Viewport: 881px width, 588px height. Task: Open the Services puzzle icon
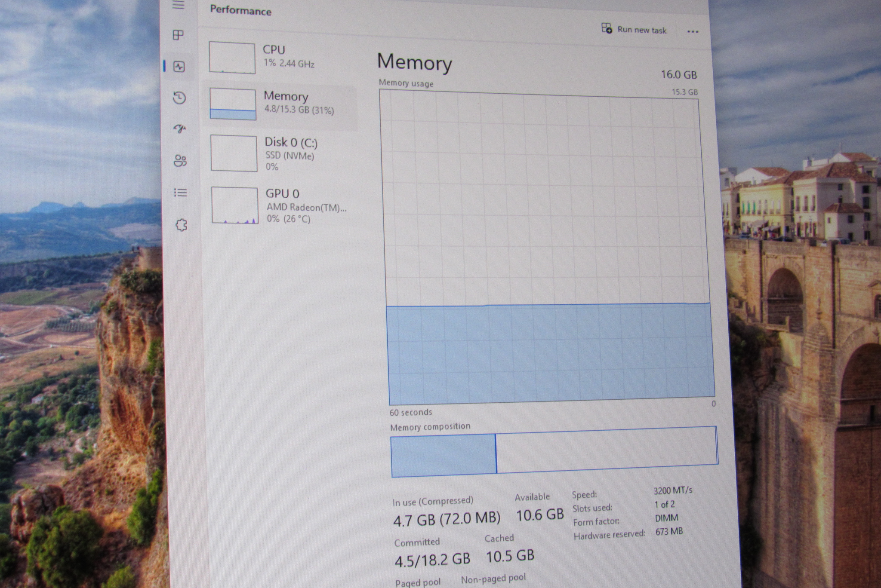click(x=182, y=225)
